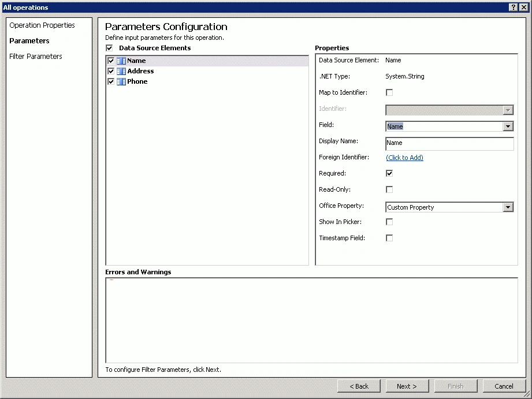
Task: Enable the Read-Only checkbox
Action: tap(389, 189)
